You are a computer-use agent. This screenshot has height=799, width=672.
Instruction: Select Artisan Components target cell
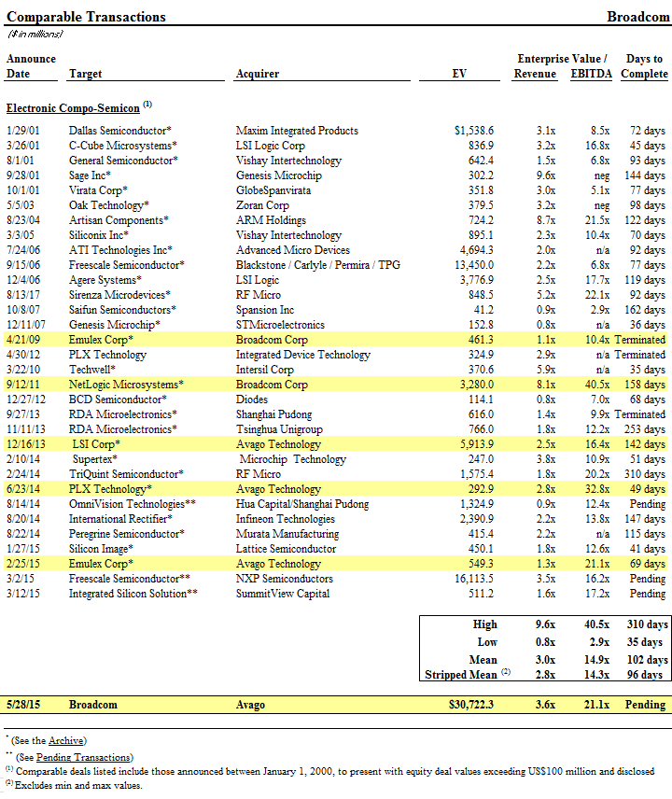119,220
